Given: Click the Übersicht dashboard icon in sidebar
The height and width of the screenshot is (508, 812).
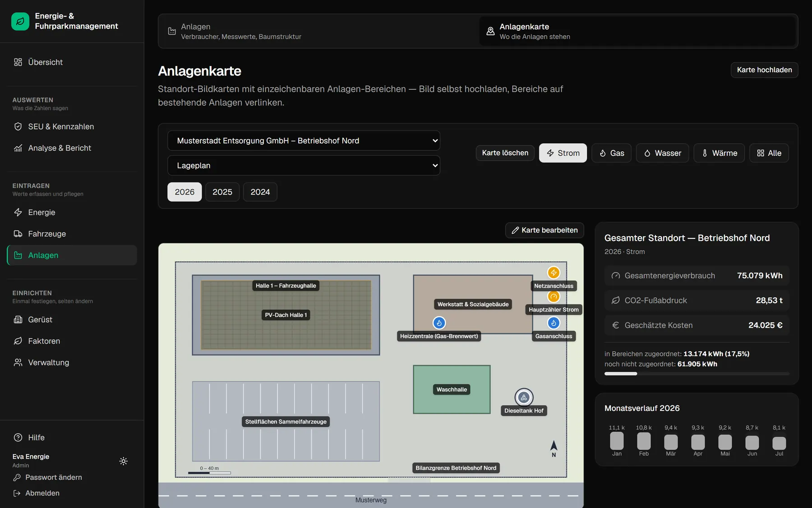Looking at the screenshot, I should click(18, 62).
